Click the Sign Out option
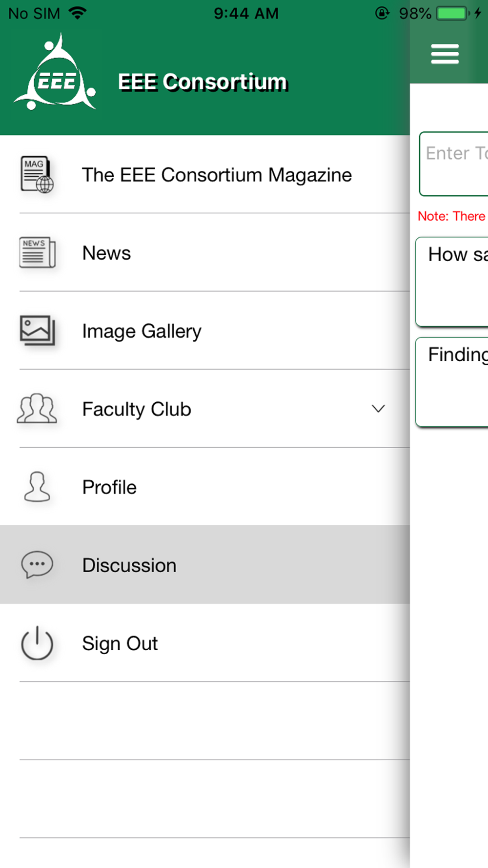488x868 pixels. 205,643
